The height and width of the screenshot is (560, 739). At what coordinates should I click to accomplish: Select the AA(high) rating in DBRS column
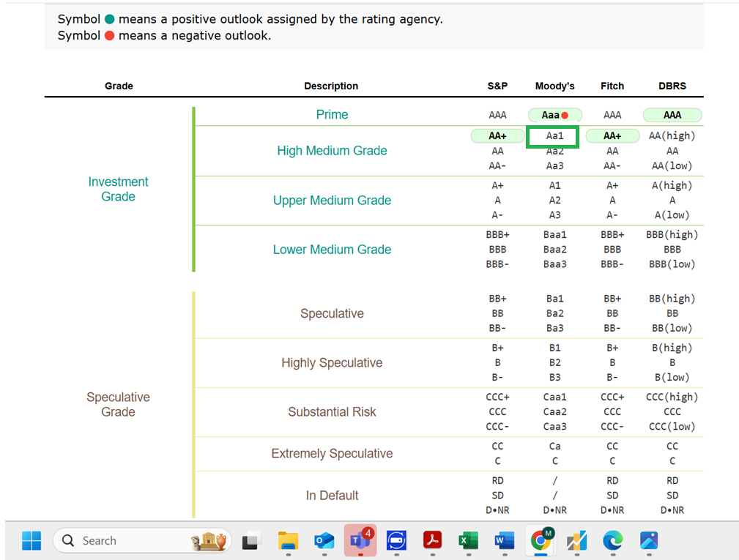[x=672, y=135]
